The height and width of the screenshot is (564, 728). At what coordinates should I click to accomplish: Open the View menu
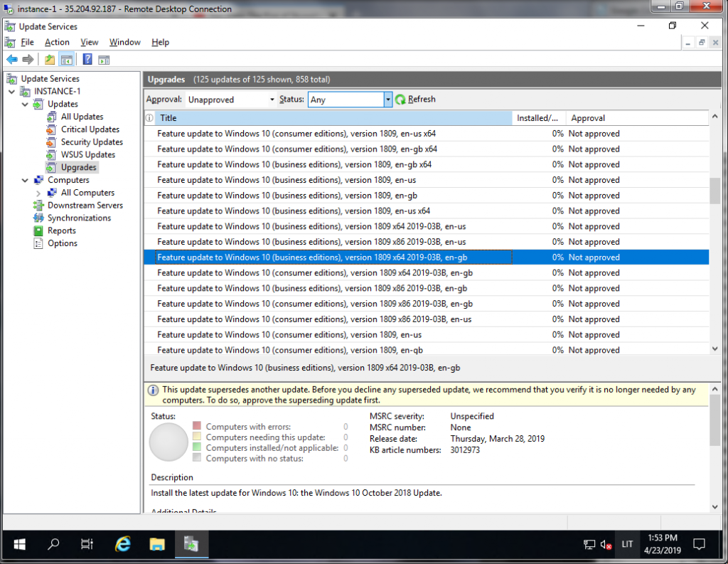89,42
